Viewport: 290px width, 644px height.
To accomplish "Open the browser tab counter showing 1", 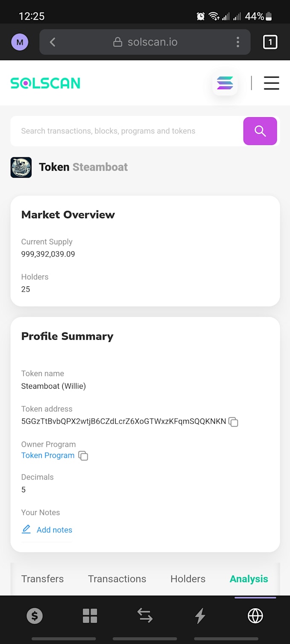I will pos(270,42).
